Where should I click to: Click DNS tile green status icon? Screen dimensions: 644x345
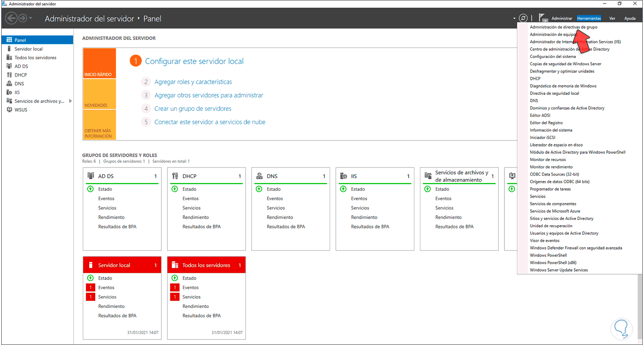tap(259, 189)
